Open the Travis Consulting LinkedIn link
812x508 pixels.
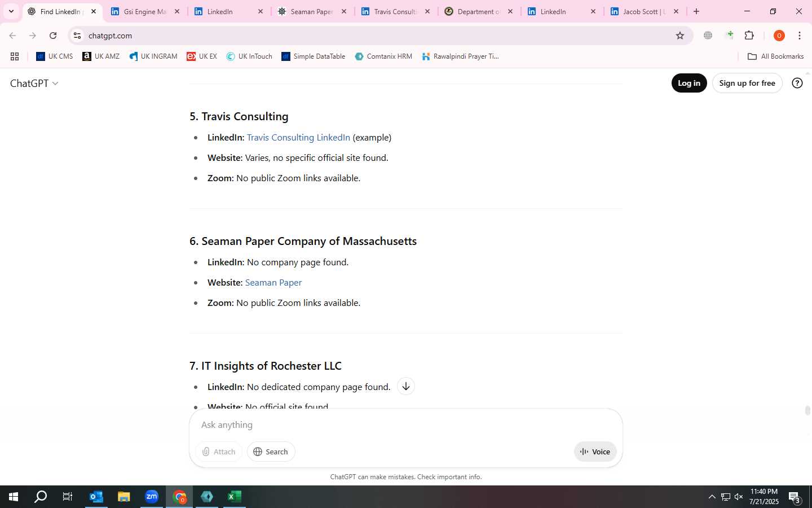point(298,137)
